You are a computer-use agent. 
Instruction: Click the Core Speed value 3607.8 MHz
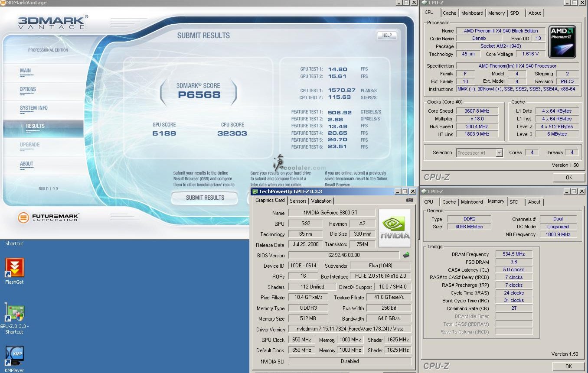(x=477, y=111)
